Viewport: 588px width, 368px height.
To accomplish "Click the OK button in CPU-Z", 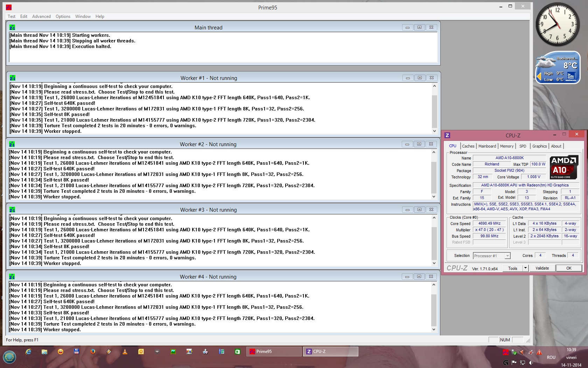I will pyautogui.click(x=569, y=268).
